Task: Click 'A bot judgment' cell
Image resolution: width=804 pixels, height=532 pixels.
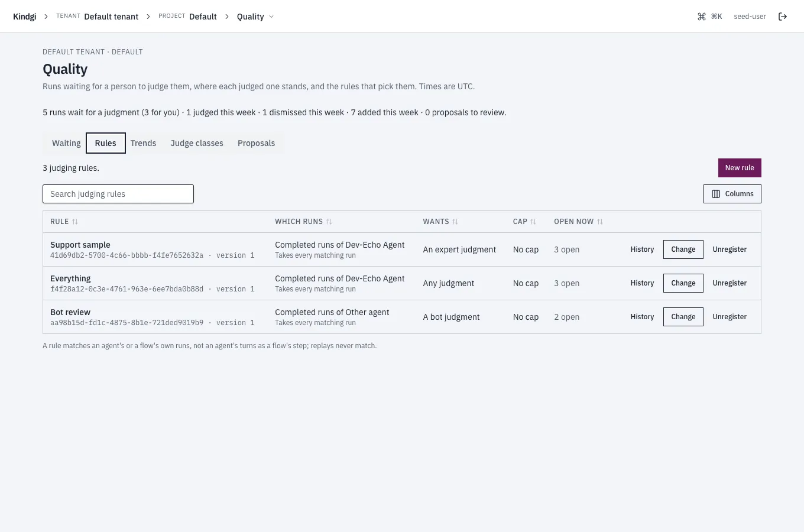Action: (451, 317)
